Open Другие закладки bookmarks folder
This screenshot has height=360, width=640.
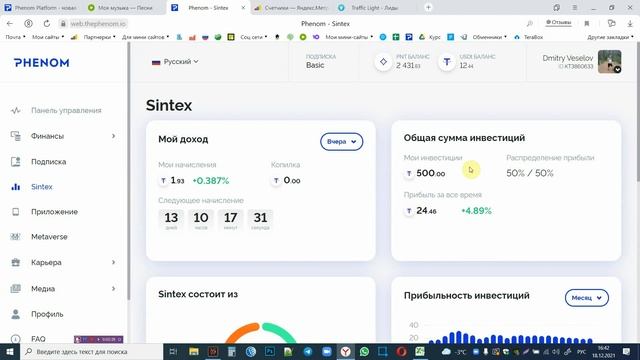(610, 37)
